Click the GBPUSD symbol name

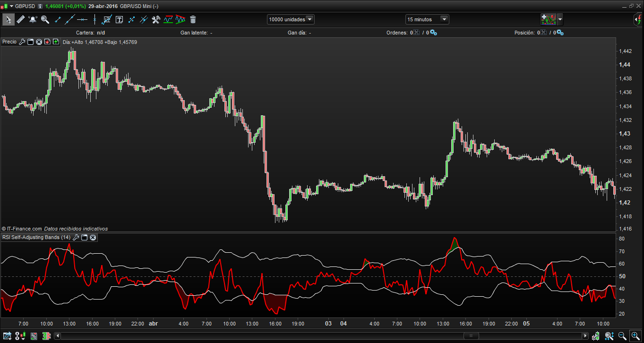click(25, 6)
